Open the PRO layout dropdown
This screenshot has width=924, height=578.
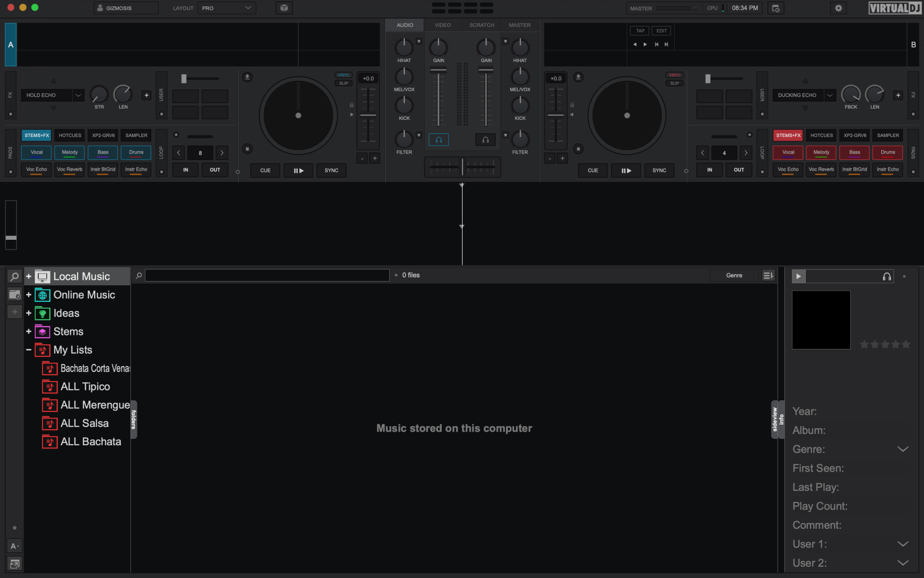click(227, 8)
